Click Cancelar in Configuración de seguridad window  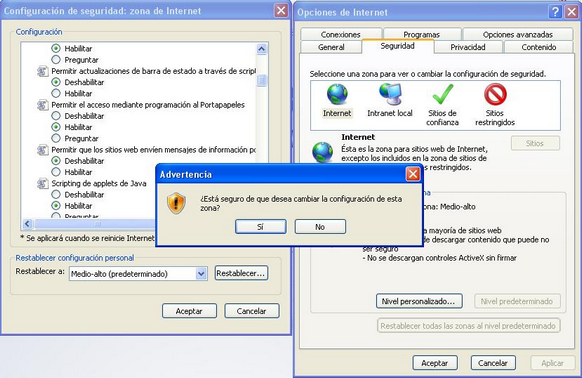[x=252, y=311]
